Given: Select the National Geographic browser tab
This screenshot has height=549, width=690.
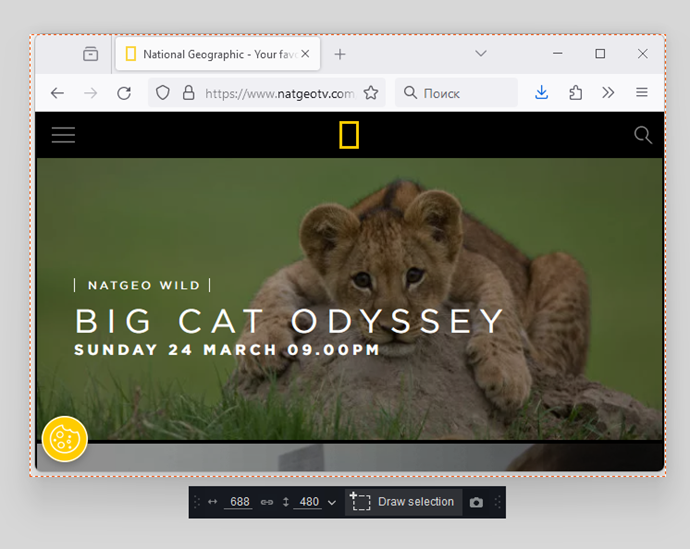Looking at the screenshot, I should (x=218, y=54).
